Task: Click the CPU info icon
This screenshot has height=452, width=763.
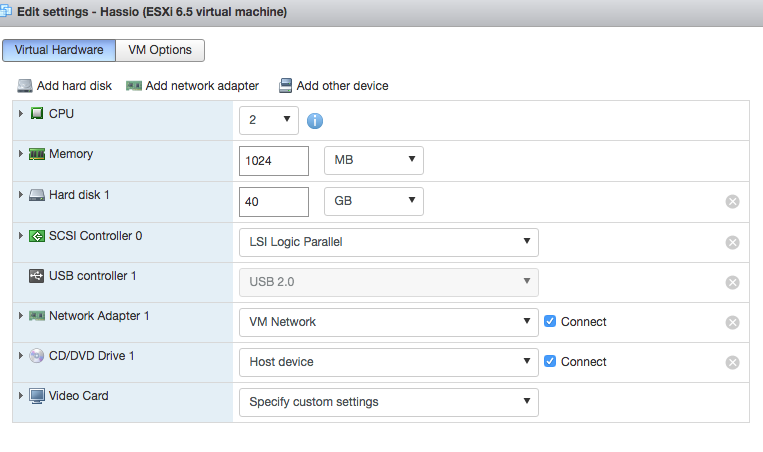Action: point(315,121)
